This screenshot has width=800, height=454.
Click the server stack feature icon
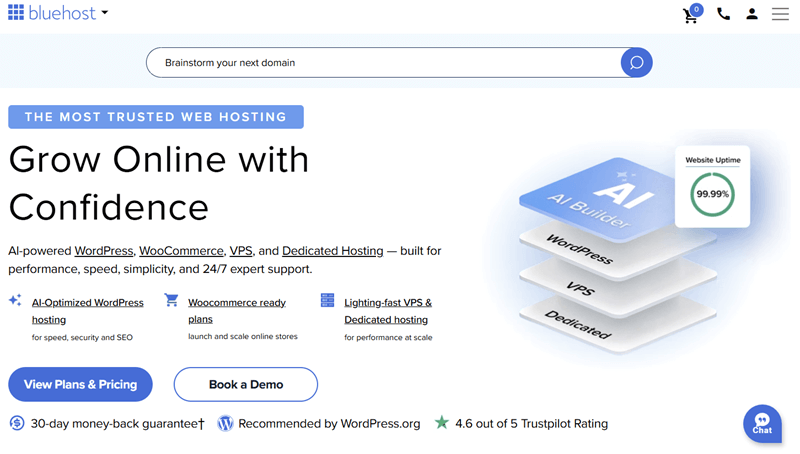coord(328,300)
